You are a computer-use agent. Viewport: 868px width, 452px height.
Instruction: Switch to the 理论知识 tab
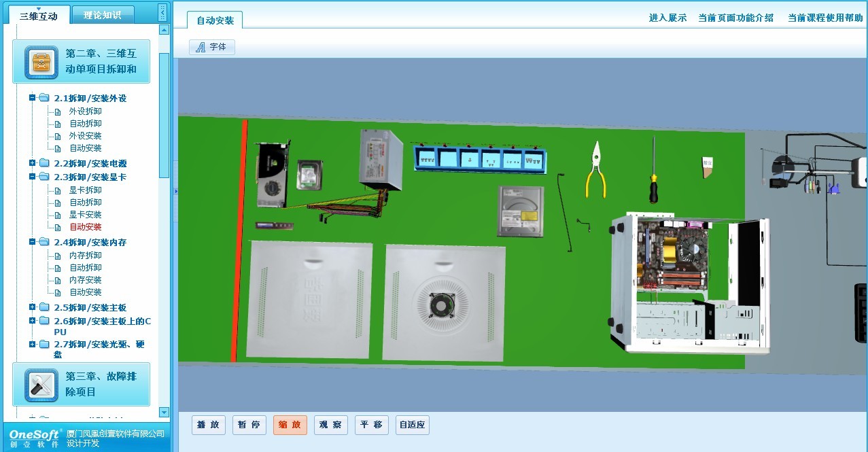103,15
